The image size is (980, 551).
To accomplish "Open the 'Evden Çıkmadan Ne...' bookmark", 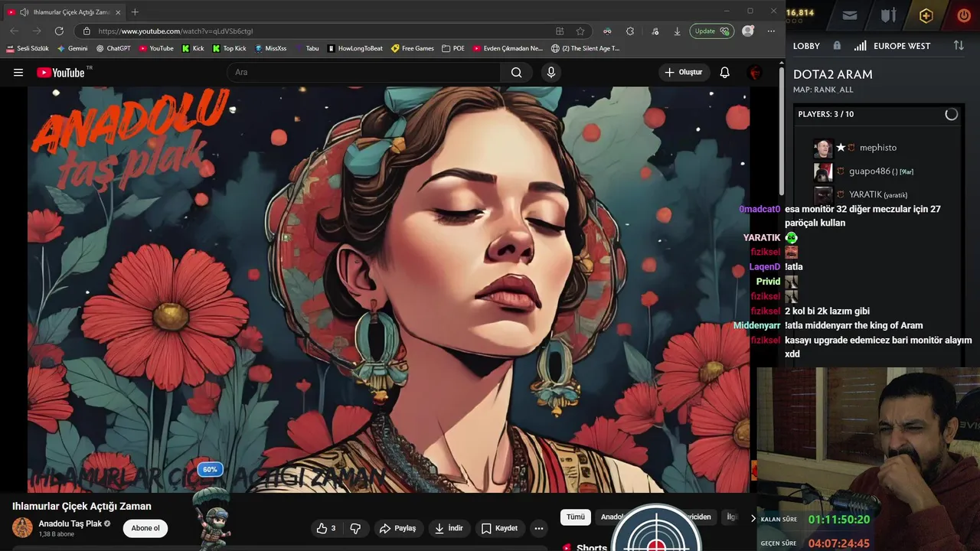I will click(x=508, y=48).
